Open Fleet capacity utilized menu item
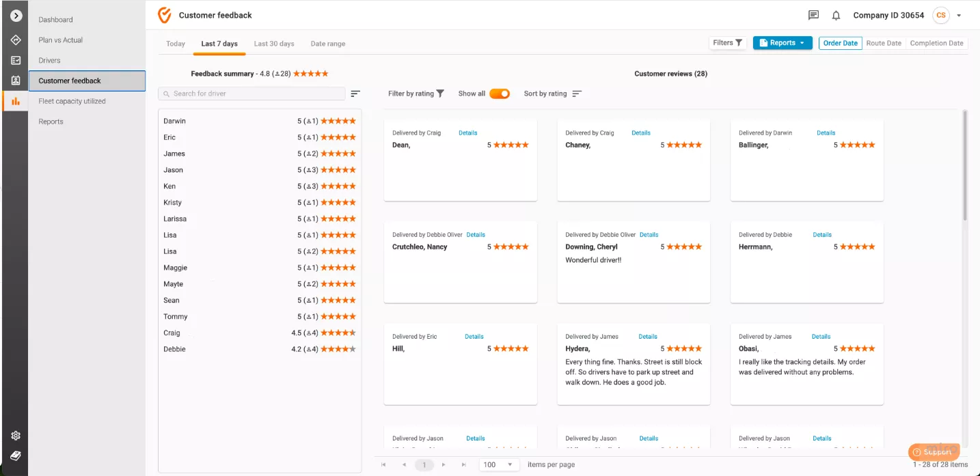This screenshot has width=980, height=476. click(87, 101)
